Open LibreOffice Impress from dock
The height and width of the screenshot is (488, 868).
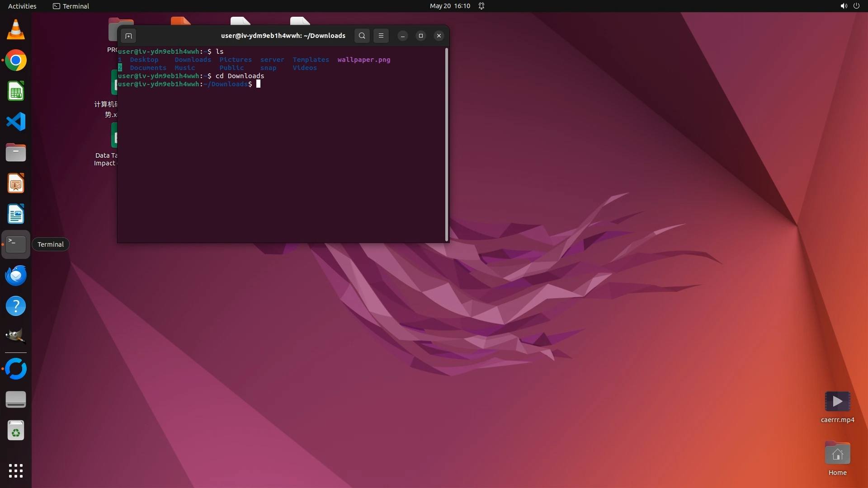point(16,183)
